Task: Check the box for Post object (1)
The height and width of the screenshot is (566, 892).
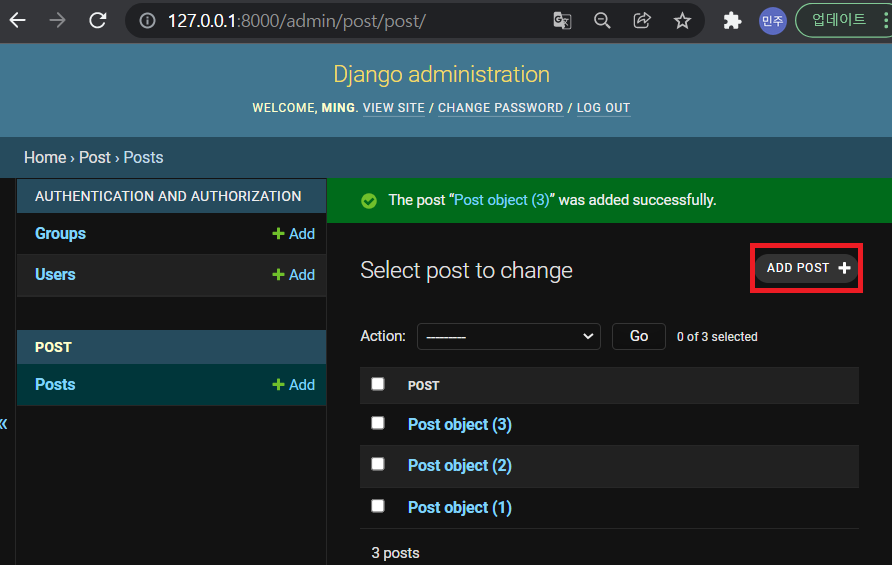Action: point(378,506)
